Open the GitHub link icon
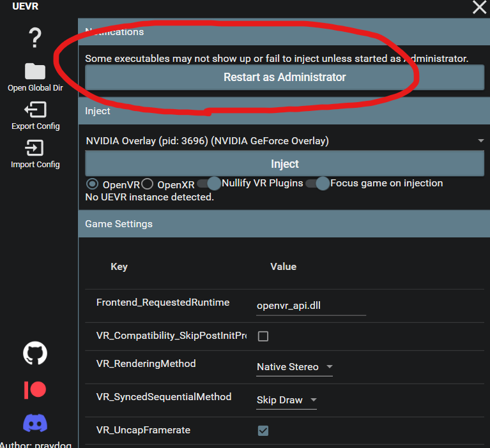490x448 pixels. point(35,353)
